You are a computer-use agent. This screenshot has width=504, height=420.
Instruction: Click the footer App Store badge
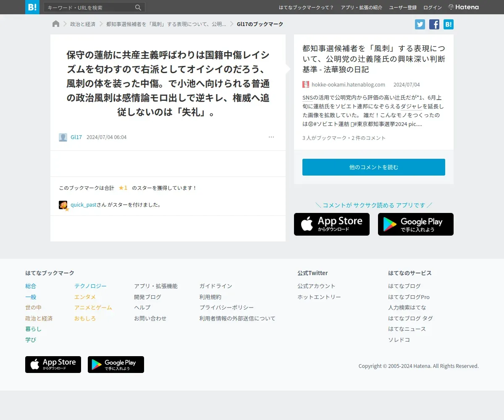[x=53, y=365]
